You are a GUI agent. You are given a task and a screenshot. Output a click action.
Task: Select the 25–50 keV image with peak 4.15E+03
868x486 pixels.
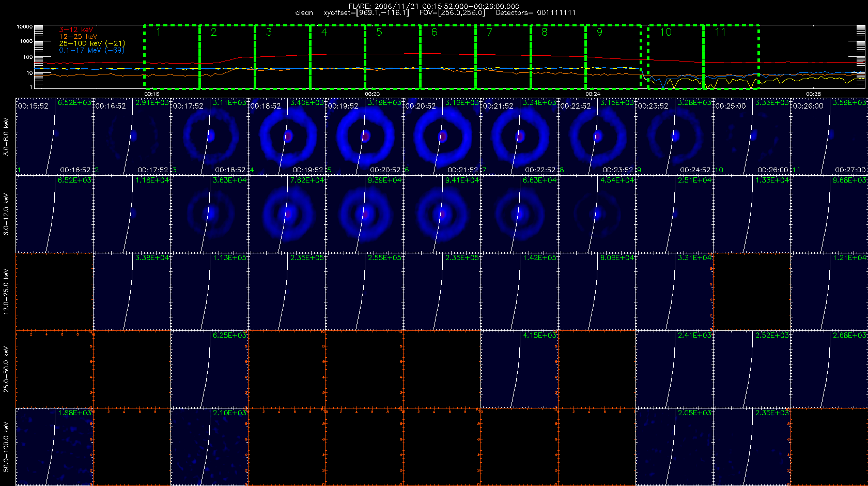coord(519,369)
